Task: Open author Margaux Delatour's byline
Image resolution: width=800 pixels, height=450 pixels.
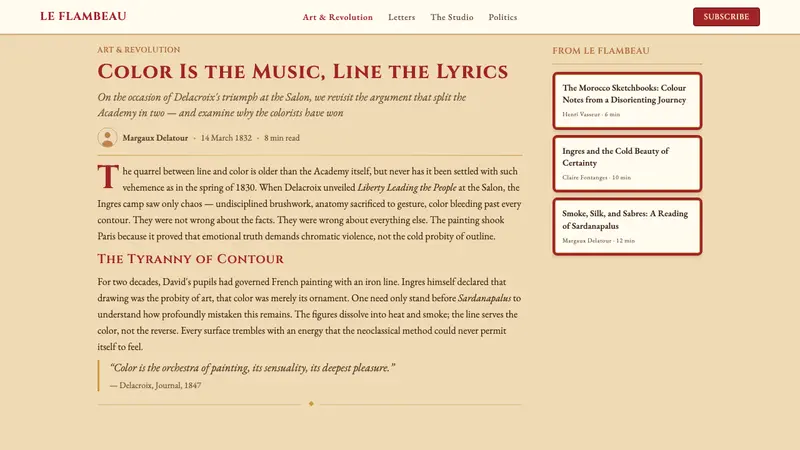Action: (x=155, y=138)
